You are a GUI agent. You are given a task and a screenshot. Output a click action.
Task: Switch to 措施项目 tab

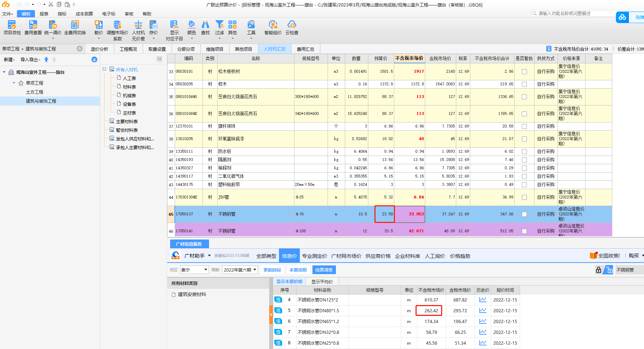click(x=215, y=49)
